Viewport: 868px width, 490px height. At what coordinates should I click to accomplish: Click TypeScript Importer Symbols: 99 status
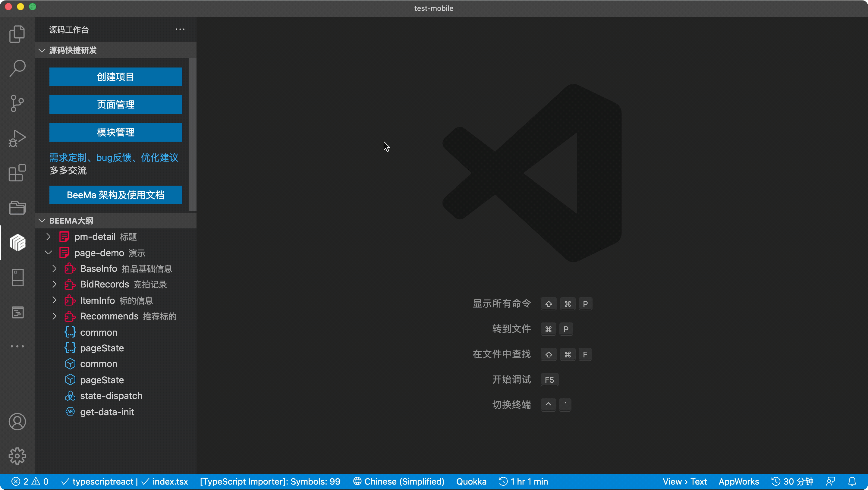point(270,481)
